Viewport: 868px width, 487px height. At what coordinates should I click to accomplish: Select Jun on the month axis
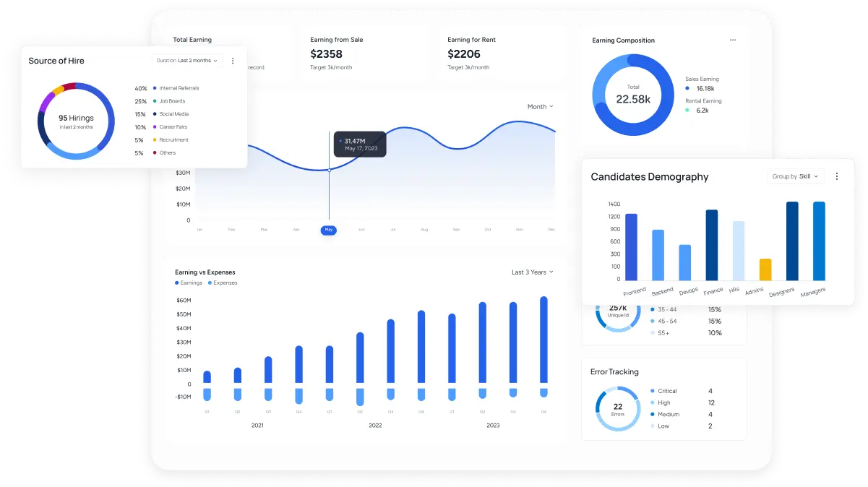(361, 230)
